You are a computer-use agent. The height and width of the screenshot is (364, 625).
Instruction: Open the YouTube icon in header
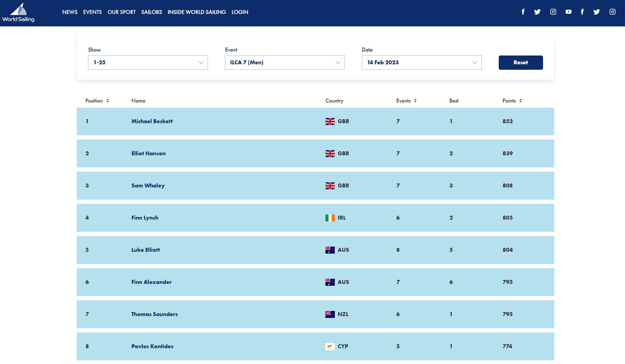pyautogui.click(x=568, y=12)
